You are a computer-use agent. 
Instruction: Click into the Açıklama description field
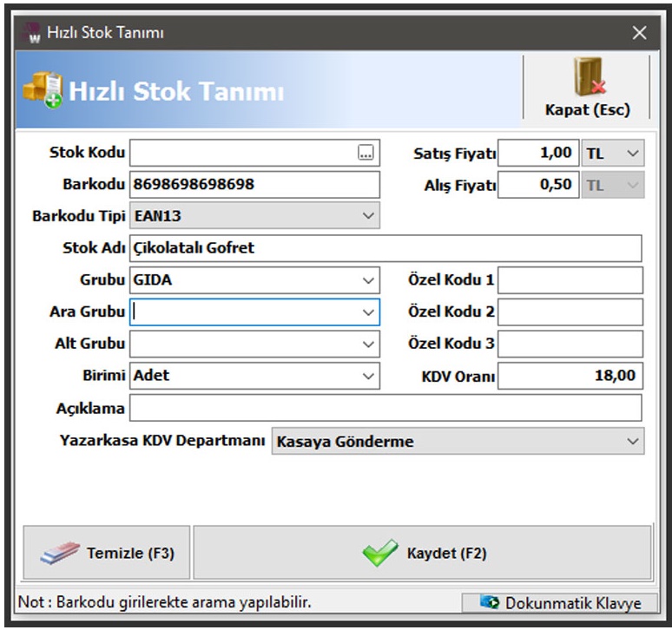(385, 408)
